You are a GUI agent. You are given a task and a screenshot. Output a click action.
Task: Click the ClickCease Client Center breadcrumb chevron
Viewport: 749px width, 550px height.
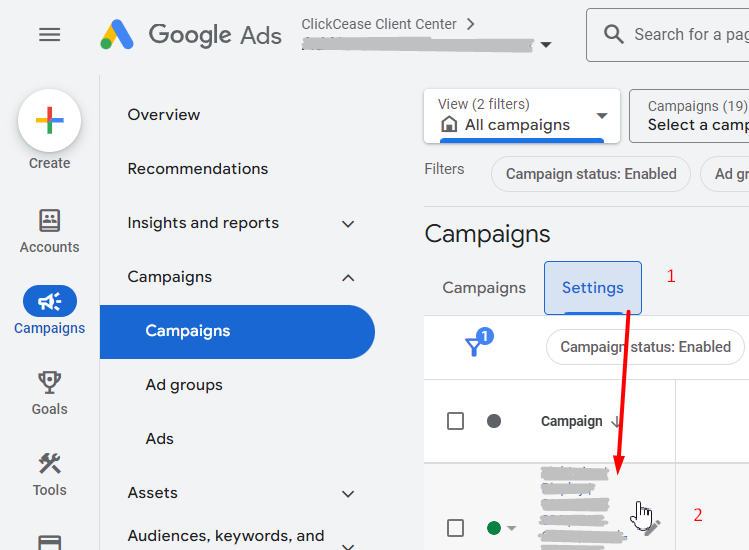[x=471, y=24]
